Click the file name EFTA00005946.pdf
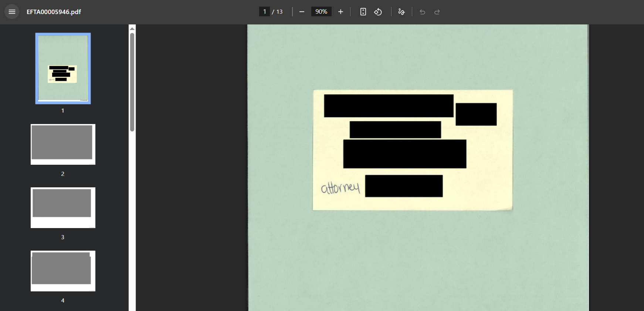This screenshot has width=644, height=311. tap(54, 12)
